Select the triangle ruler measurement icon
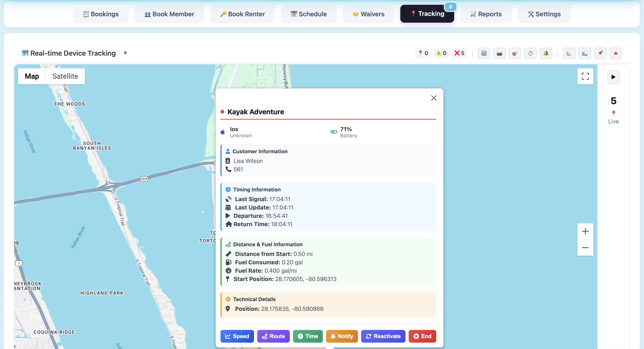The height and width of the screenshot is (349, 644). [x=569, y=53]
